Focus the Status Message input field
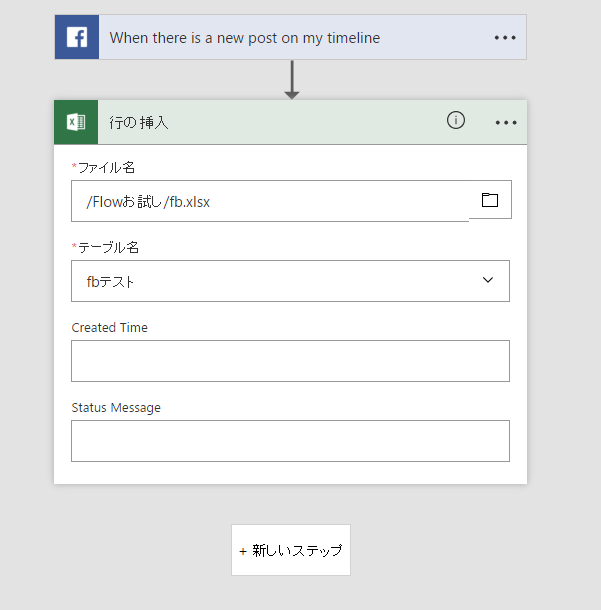 (x=290, y=441)
